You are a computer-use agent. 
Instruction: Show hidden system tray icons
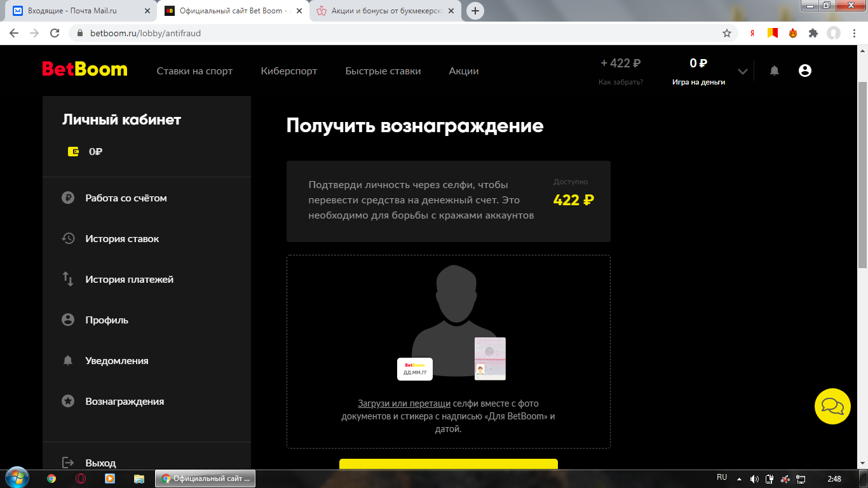point(739,478)
